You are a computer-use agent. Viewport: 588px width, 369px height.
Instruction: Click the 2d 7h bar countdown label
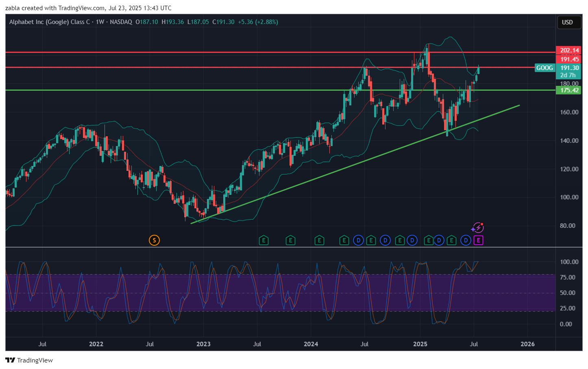tap(568, 75)
